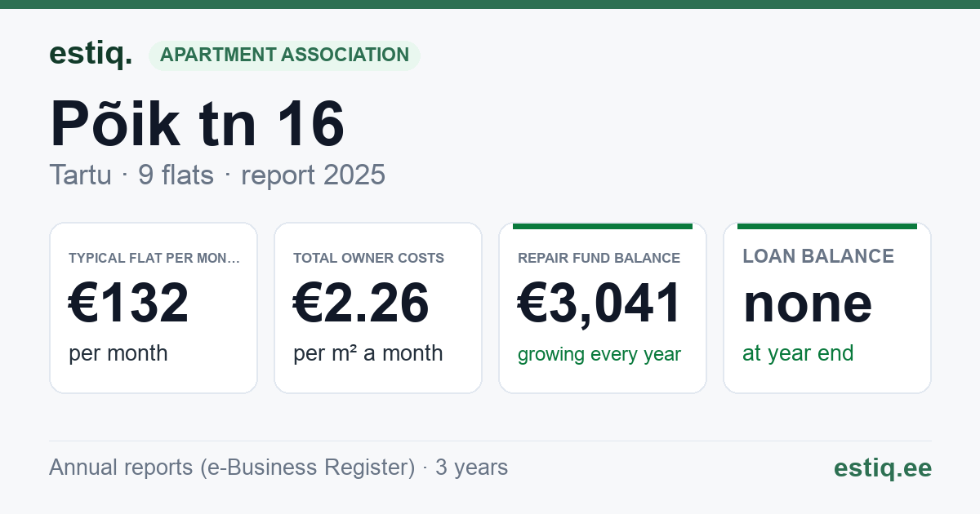Click the 'none' loan value

tap(808, 303)
